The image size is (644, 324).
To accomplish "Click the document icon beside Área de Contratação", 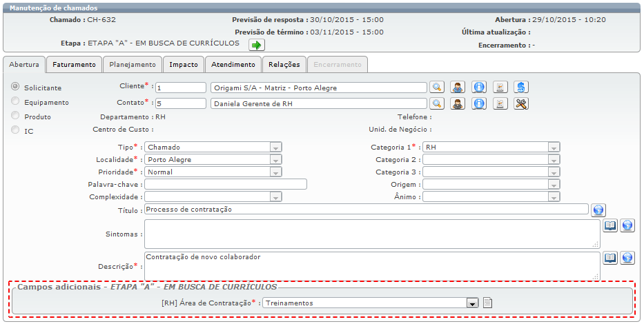I will pos(487,302).
